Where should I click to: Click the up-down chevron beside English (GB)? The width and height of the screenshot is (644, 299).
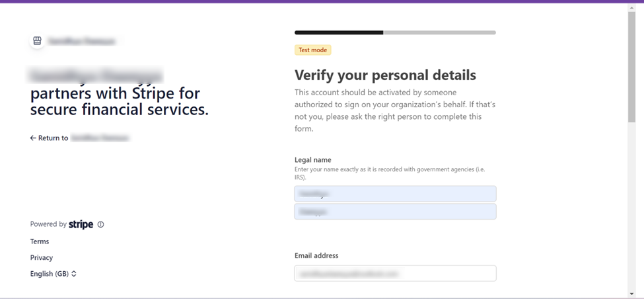coord(74,274)
